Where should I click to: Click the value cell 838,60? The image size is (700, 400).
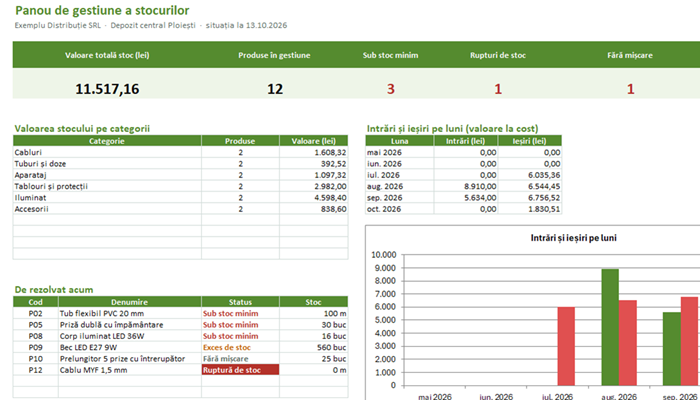point(313,209)
